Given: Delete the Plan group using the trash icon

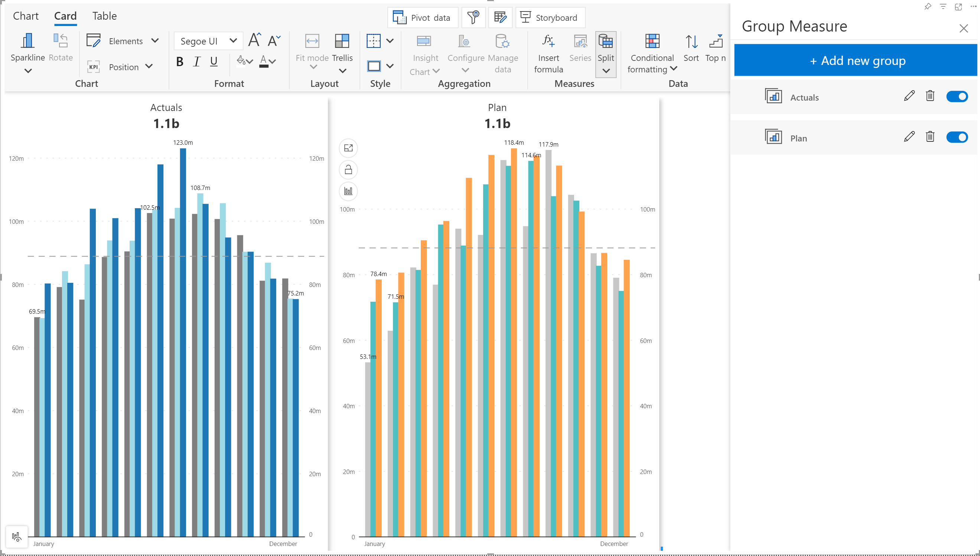Looking at the screenshot, I should (930, 137).
